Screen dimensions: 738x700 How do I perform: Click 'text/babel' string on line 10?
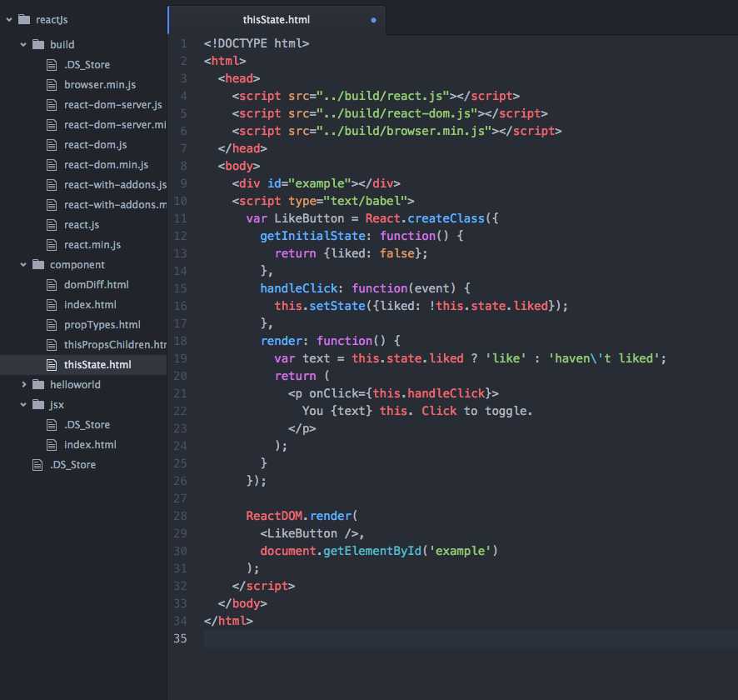365,201
